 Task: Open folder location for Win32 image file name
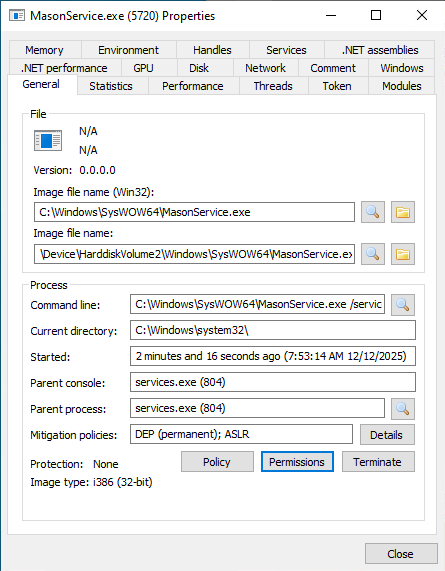point(403,212)
